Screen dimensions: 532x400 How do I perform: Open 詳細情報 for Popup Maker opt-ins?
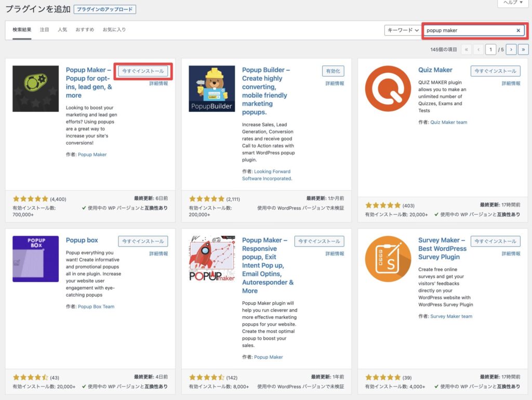(158, 84)
